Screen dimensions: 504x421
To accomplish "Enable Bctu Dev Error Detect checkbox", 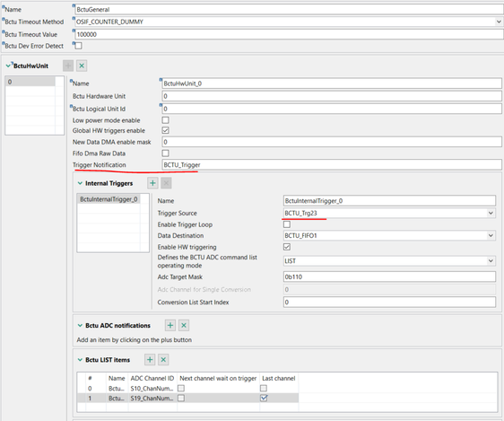I will [x=78, y=46].
